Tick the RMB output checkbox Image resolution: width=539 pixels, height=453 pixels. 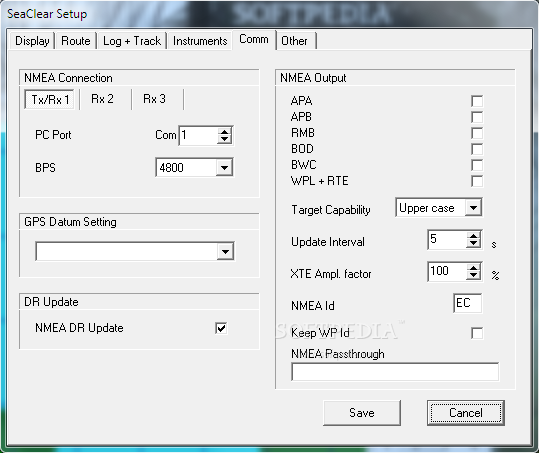pyautogui.click(x=477, y=133)
